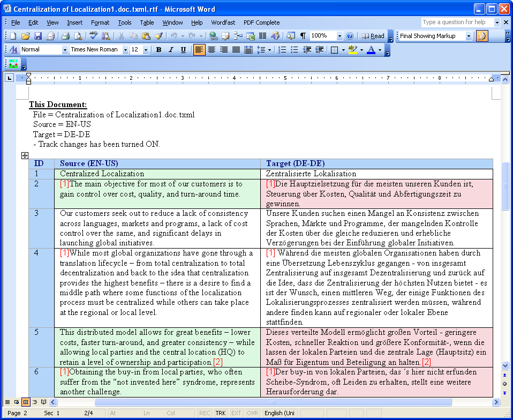Screen dimensions: 513x420
Task: Click the horizontal scrollbar thumb
Action: coord(273,402)
